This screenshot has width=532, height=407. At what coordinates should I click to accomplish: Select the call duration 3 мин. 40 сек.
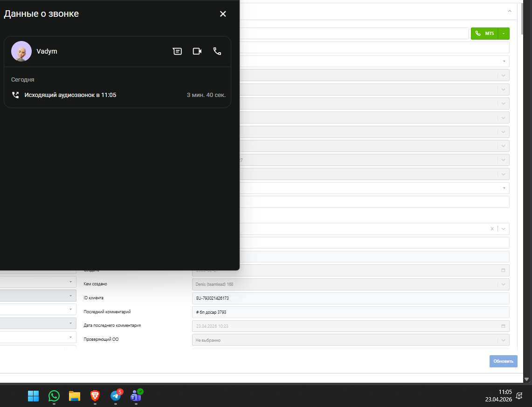(x=206, y=95)
